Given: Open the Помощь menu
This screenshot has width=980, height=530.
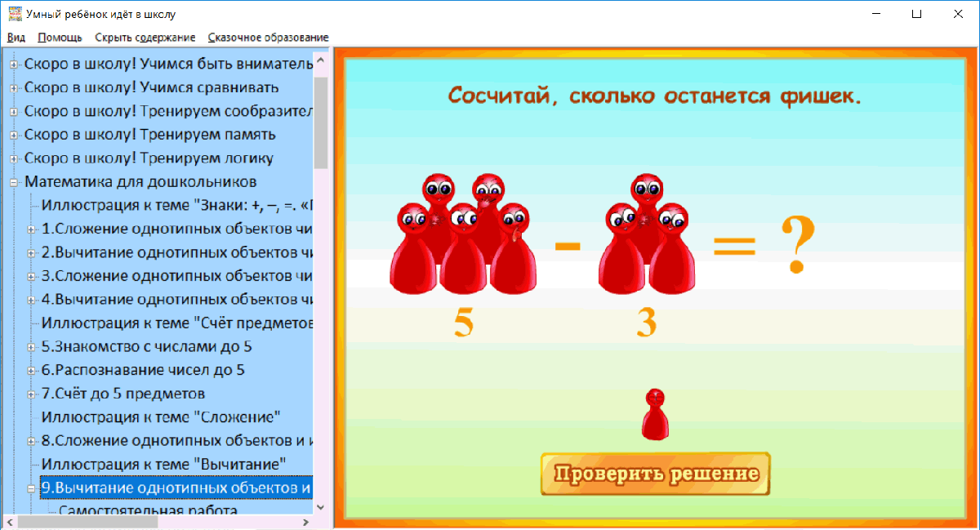Looking at the screenshot, I should tap(58, 37).
